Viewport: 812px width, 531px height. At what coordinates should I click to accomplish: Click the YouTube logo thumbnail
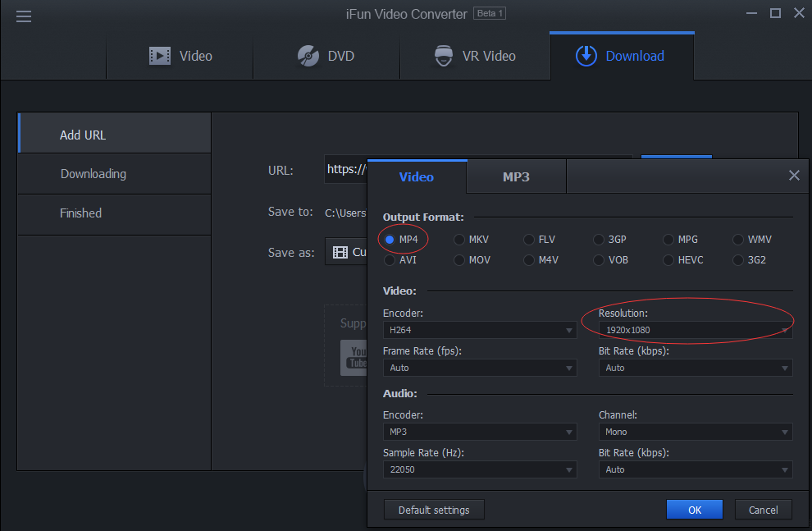click(354, 358)
